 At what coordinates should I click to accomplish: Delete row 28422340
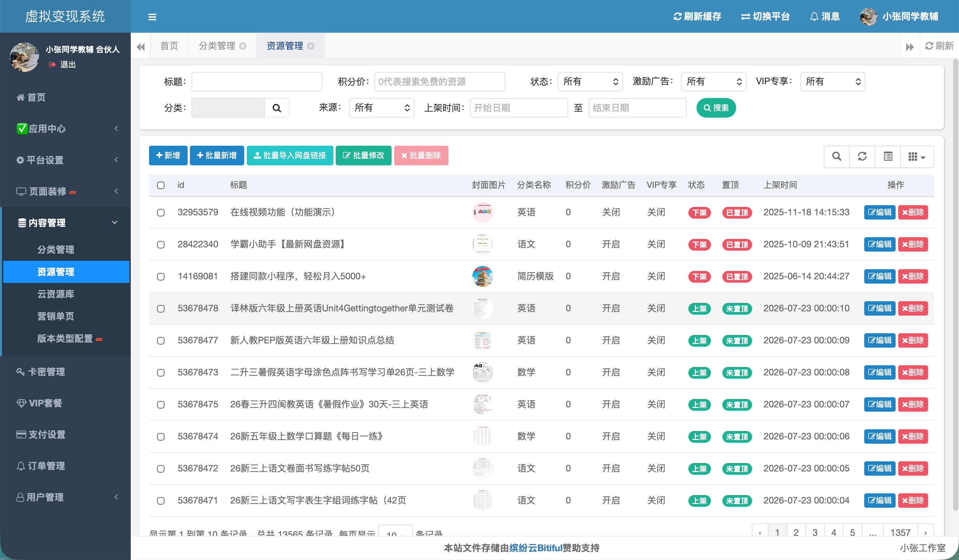(x=913, y=244)
